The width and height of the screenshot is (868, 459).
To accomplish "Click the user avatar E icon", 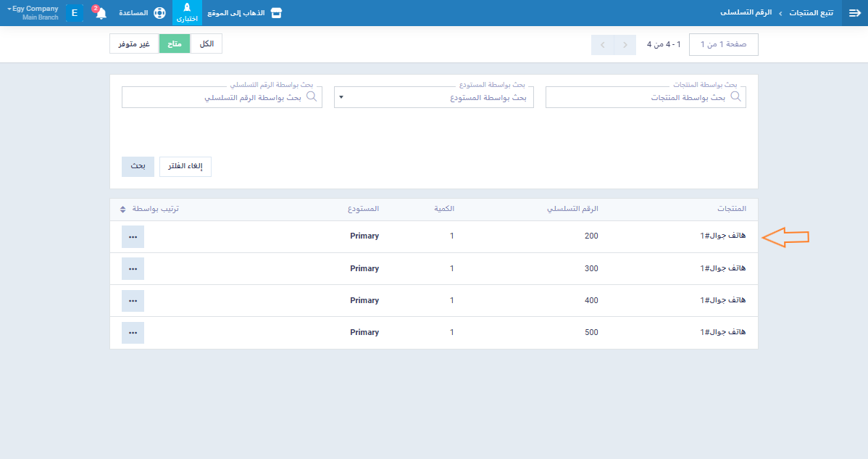I will [x=75, y=13].
